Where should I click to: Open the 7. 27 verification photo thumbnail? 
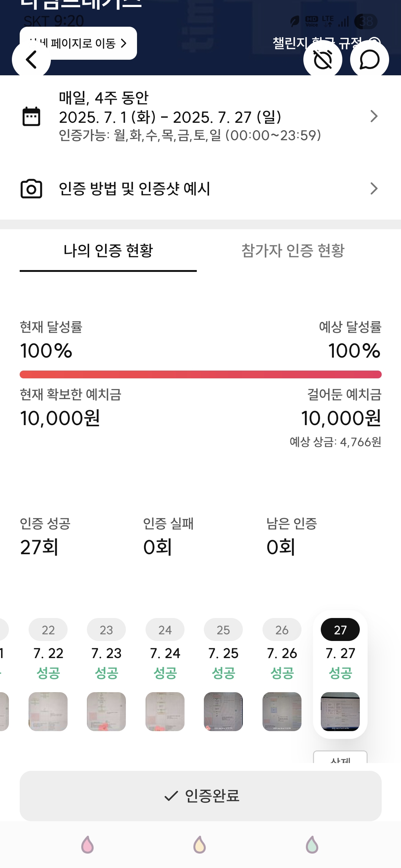340,711
